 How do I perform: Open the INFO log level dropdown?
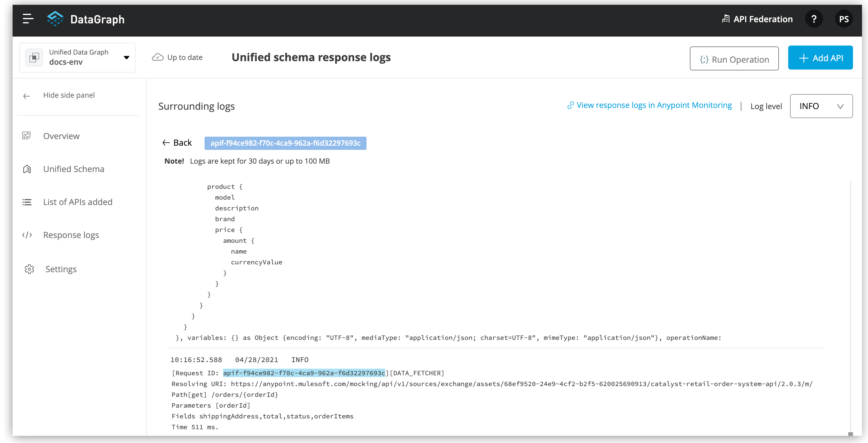click(821, 106)
